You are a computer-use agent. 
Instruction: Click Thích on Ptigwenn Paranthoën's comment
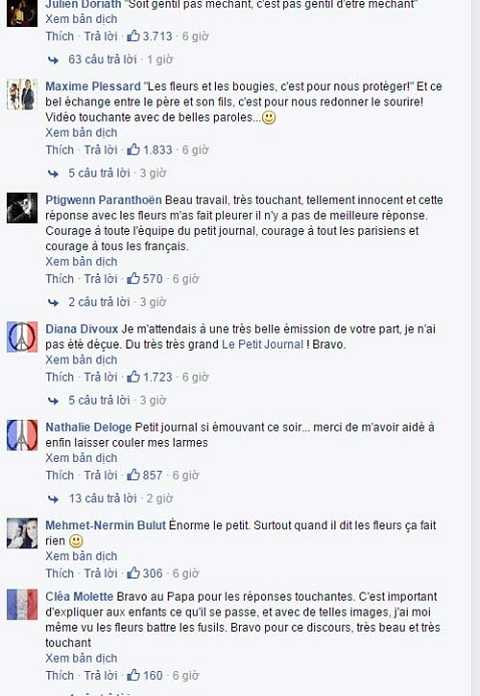click(x=60, y=279)
